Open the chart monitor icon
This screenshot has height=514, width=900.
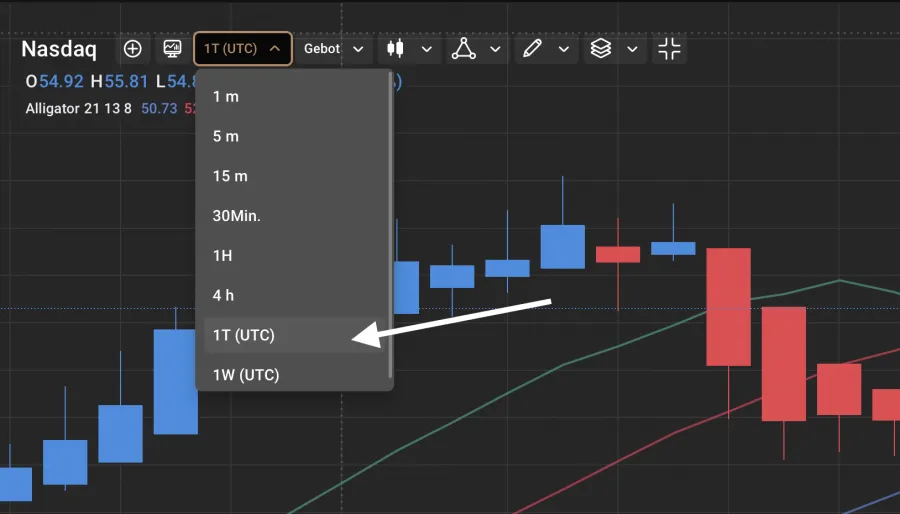[172, 49]
